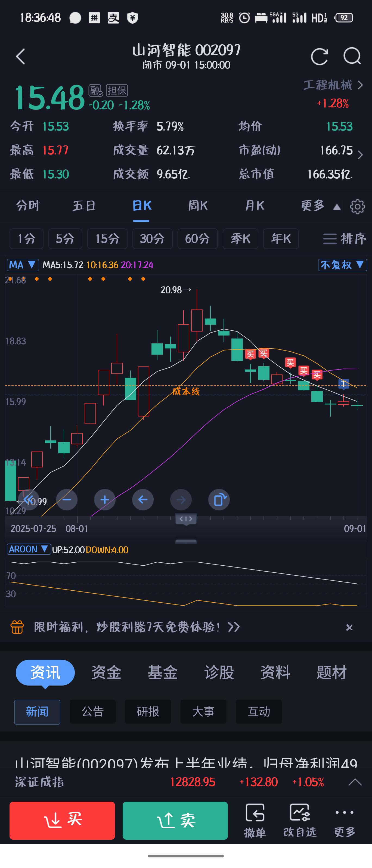Select the 5分 period option
Image resolution: width=372 pixels, height=868 pixels.
coord(65,238)
